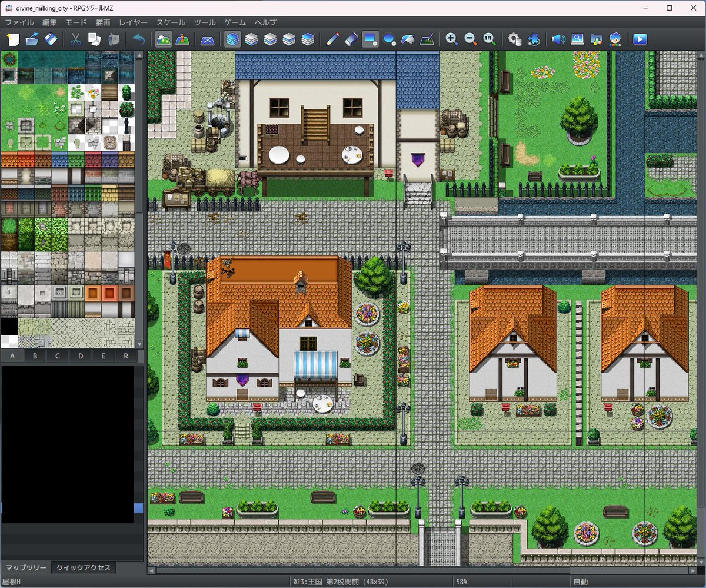Open the Plugin Manager puzzle icon
The height and width of the screenshot is (588, 706).
534,39
